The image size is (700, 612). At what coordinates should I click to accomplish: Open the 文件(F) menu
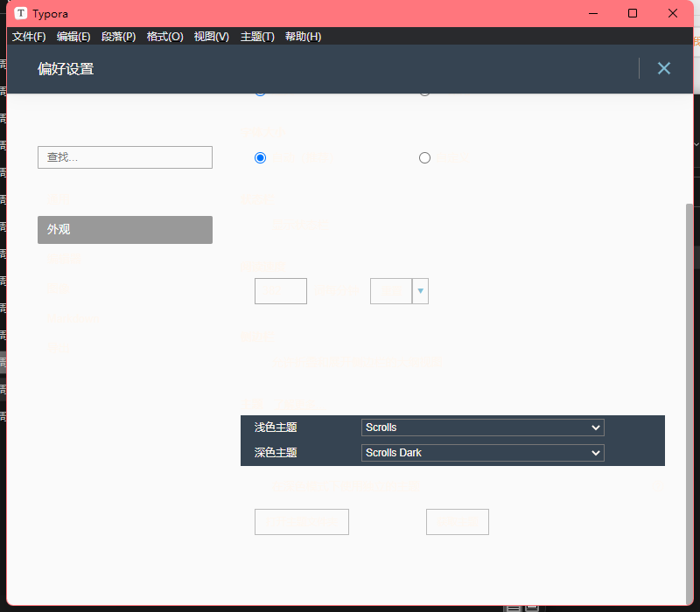coord(29,37)
